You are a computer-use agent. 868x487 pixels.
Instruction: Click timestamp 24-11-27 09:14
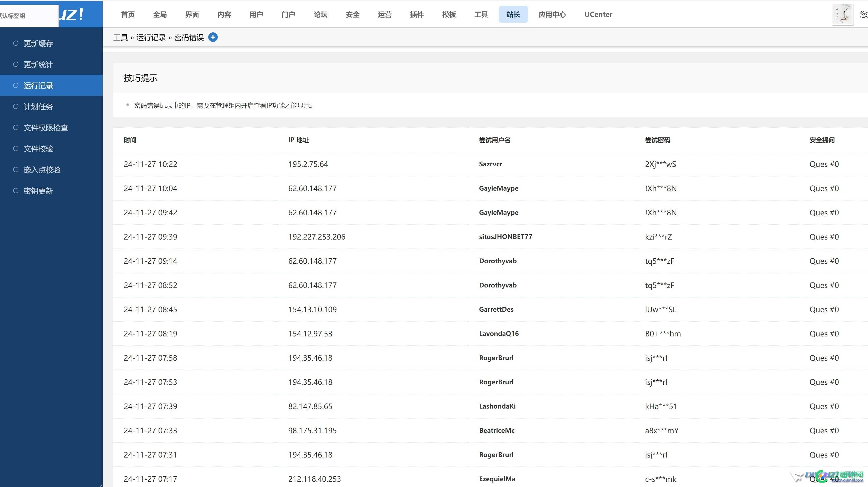[x=150, y=261]
